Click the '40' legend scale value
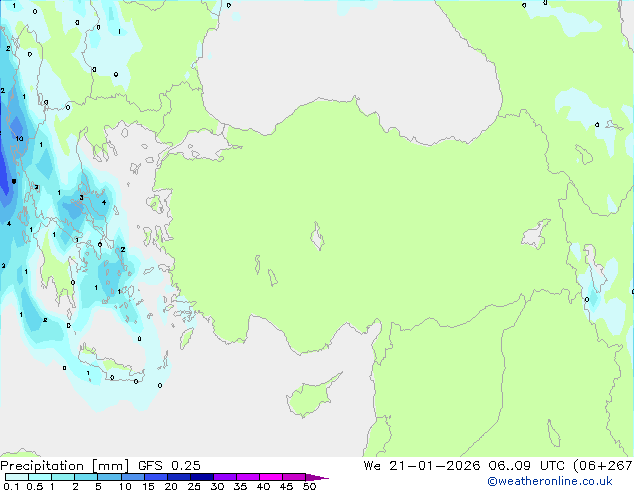Viewport: 634px width, 490px height. [263, 486]
